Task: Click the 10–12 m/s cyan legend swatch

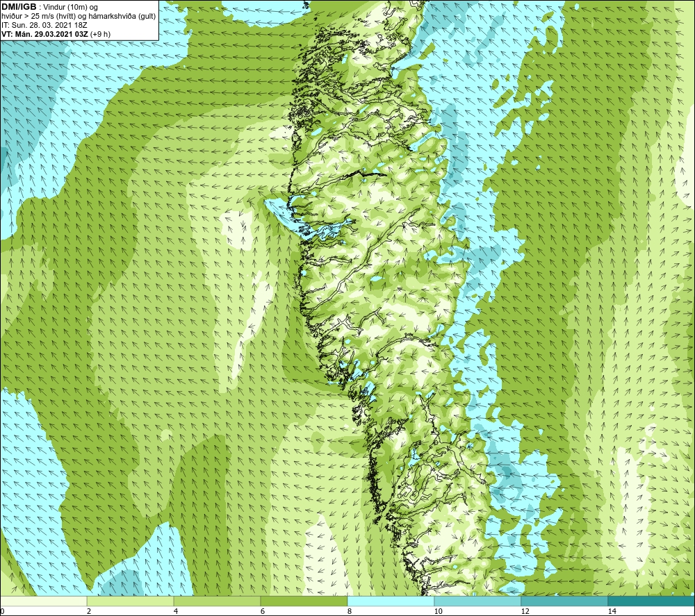Action: (x=478, y=601)
